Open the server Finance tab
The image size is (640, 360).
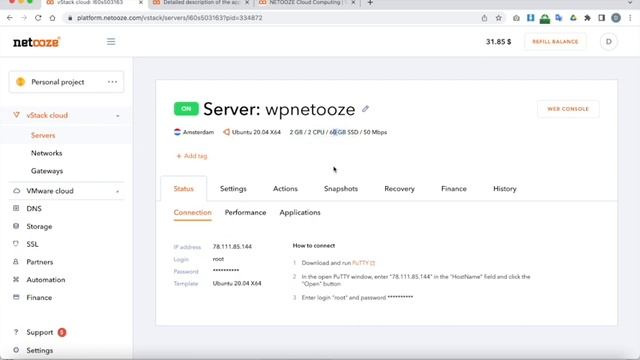click(x=454, y=189)
